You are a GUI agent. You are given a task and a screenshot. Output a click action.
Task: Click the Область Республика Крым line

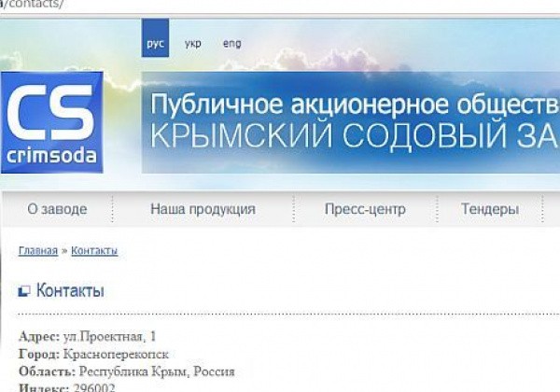coord(126,371)
